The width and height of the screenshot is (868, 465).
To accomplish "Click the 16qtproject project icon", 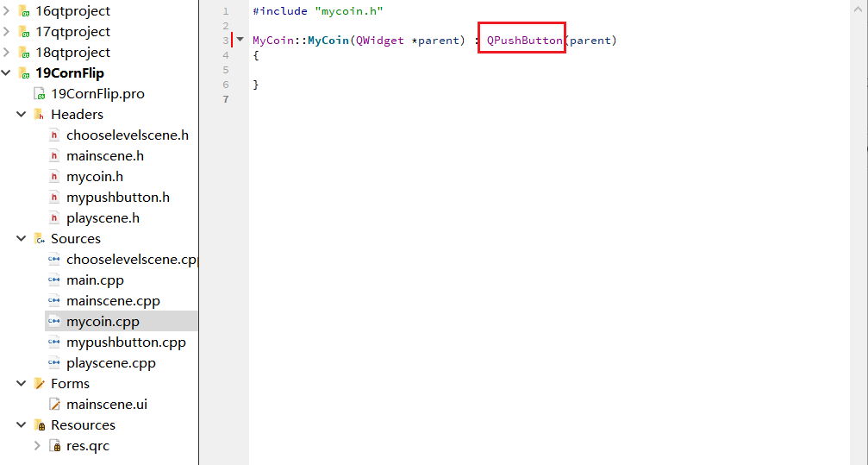I will coord(24,11).
